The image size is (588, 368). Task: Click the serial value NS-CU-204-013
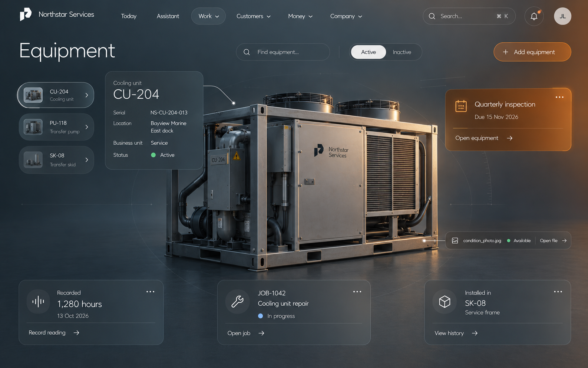(169, 112)
